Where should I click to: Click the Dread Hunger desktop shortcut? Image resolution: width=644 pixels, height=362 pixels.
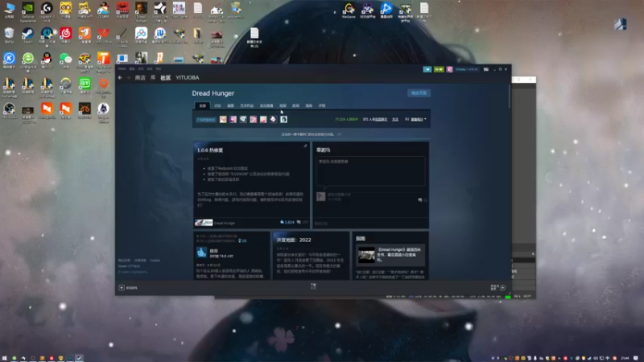(141, 11)
